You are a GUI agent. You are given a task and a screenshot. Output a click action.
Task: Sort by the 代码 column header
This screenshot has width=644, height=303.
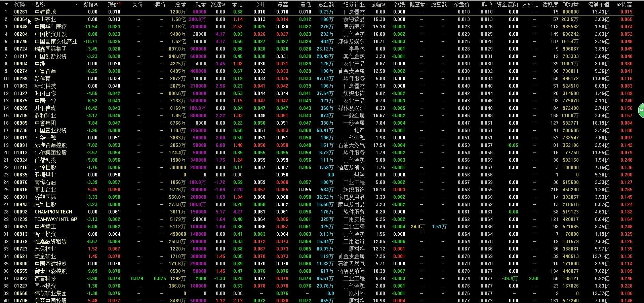19,4
